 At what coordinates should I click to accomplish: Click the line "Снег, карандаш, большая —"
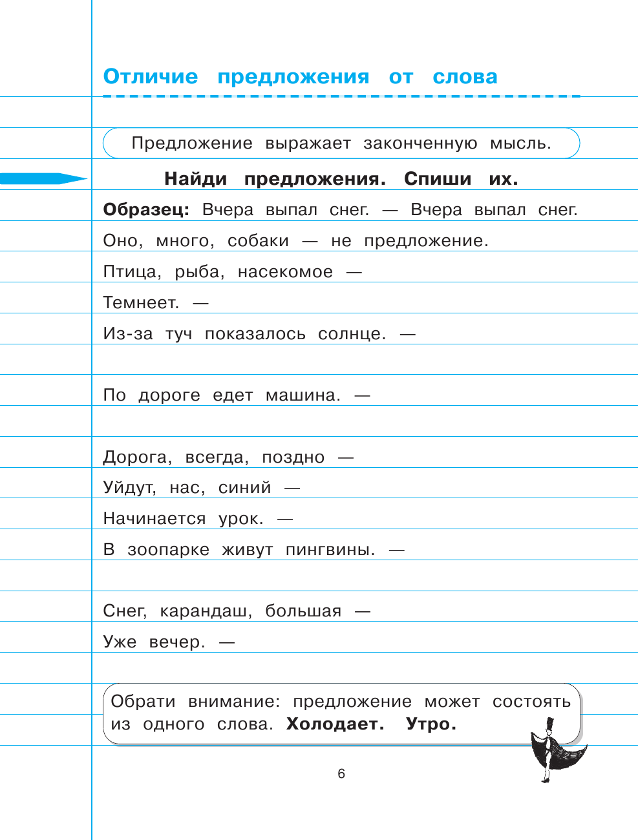tap(237, 611)
